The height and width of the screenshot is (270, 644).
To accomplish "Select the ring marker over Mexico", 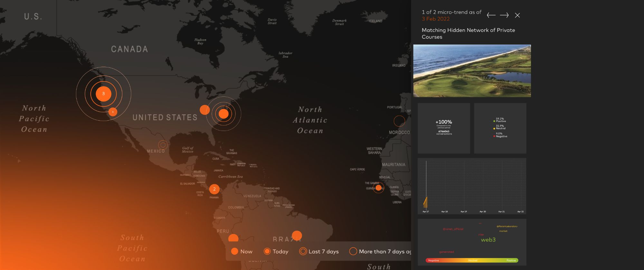I will tap(163, 145).
